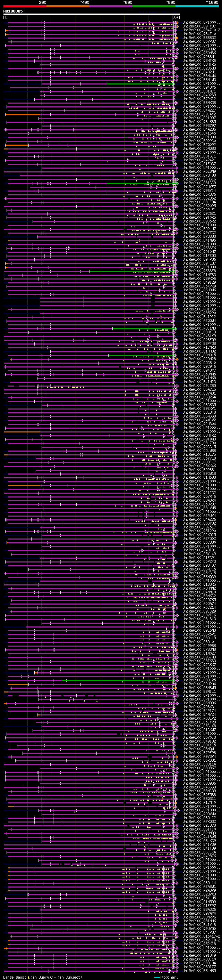Choose hit UniRef100_Q2U6Q3
Screen dimensions: 222x980
click(x=199, y=68)
